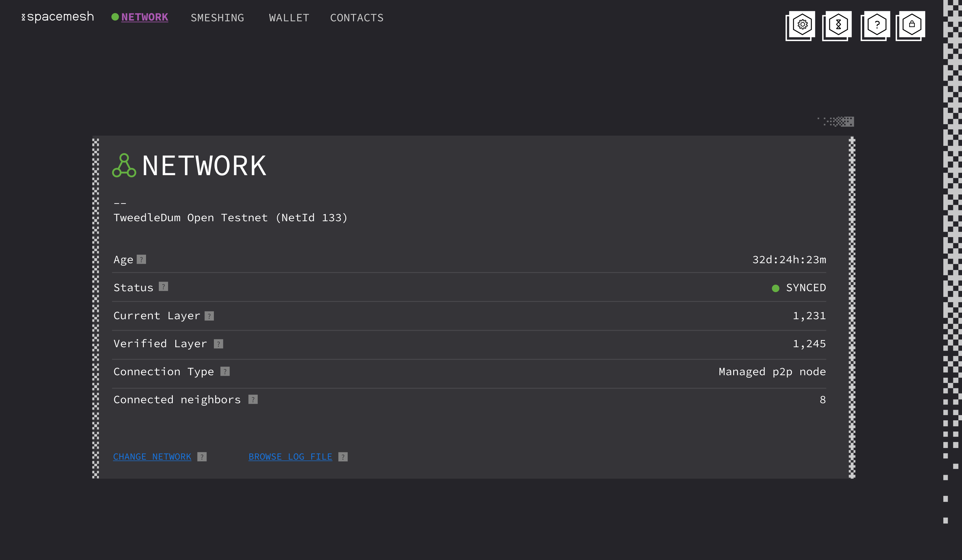
Task: Click the Spacemesh lock icon
Action: click(911, 24)
